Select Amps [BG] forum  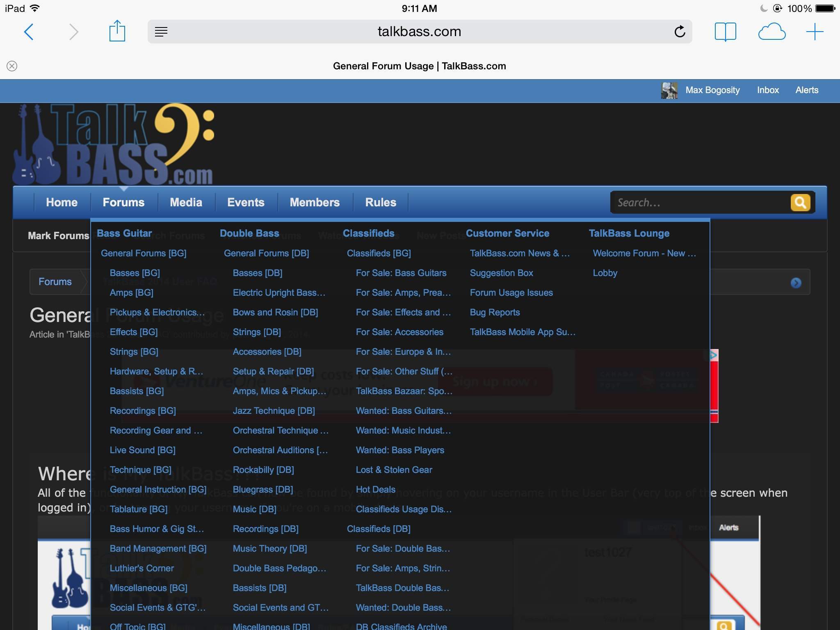click(132, 293)
